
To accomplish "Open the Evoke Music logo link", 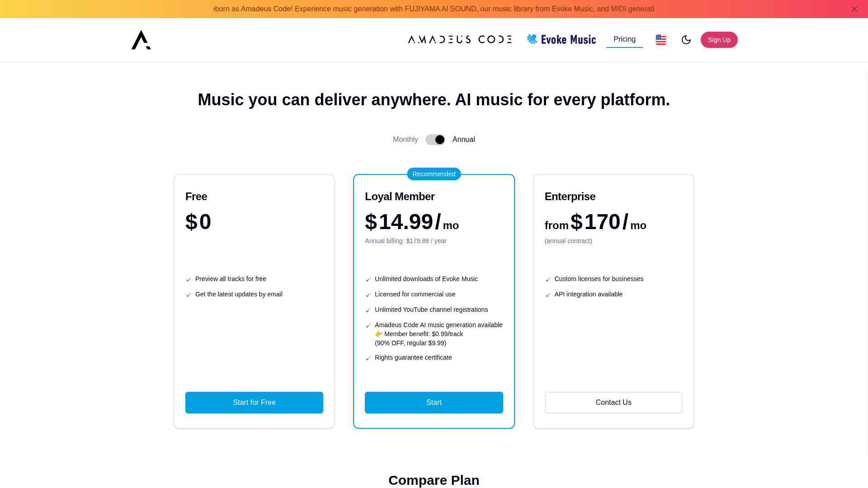I will click(561, 40).
